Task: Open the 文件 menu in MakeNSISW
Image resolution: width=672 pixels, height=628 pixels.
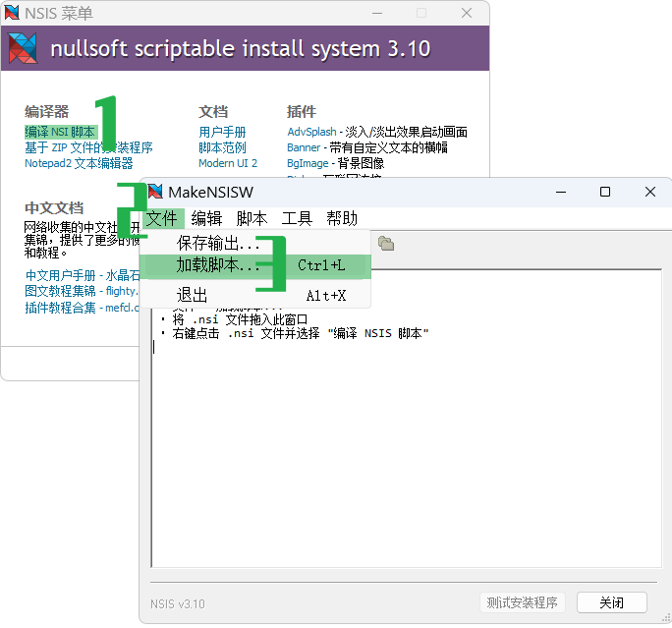Action: tap(161, 218)
